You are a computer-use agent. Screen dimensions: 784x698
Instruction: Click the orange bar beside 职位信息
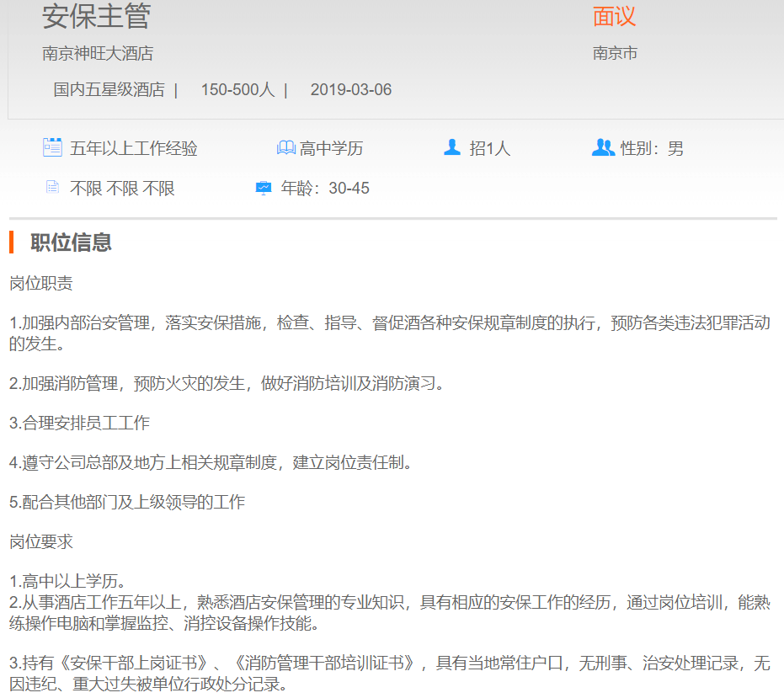(x=12, y=242)
